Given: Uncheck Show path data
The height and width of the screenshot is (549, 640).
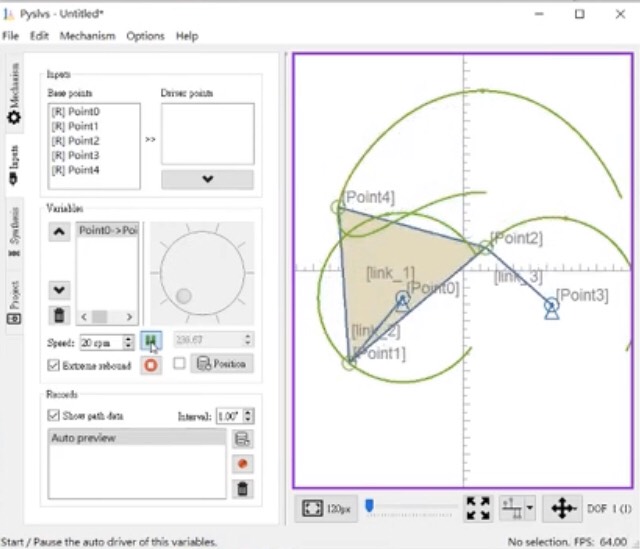Looking at the screenshot, I should 54,415.
